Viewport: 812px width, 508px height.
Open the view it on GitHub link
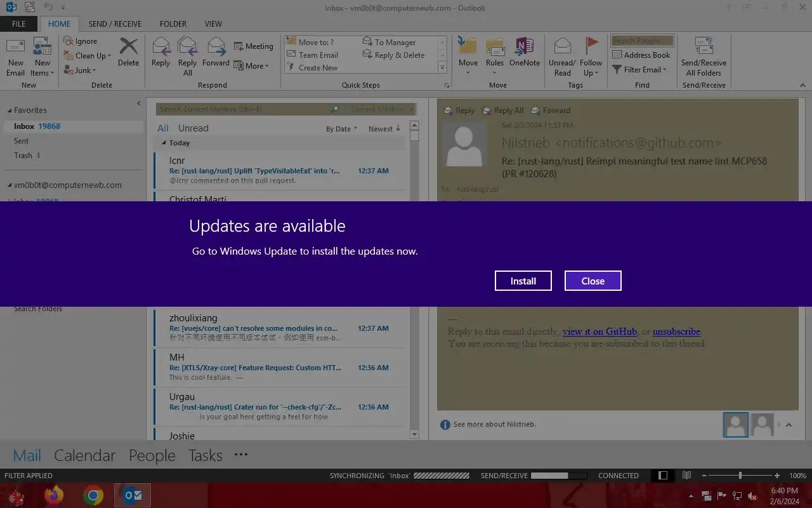[599, 331]
